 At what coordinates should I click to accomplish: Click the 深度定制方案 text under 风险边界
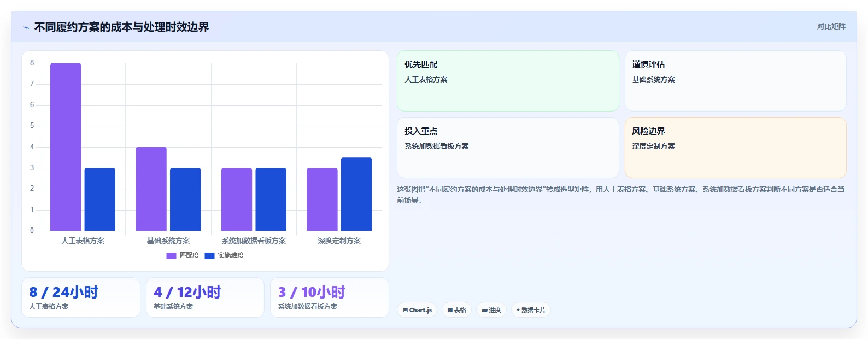[x=653, y=146]
